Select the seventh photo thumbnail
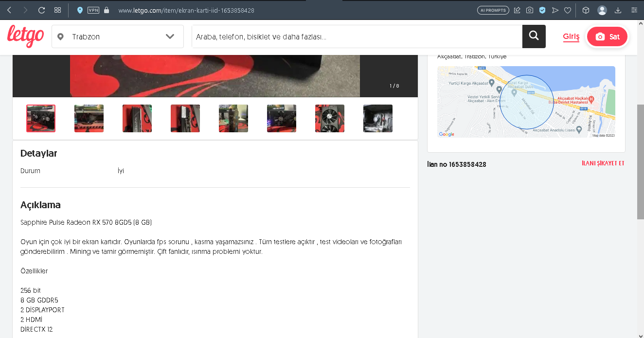 point(330,118)
